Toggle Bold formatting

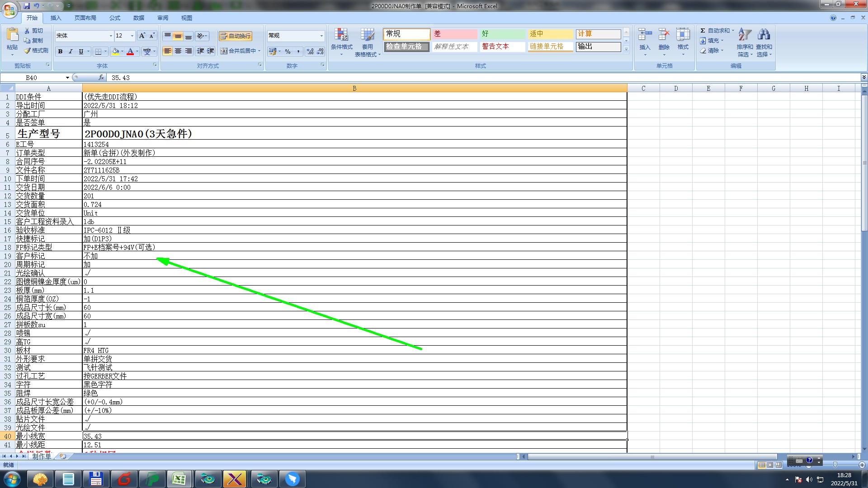pos(60,52)
